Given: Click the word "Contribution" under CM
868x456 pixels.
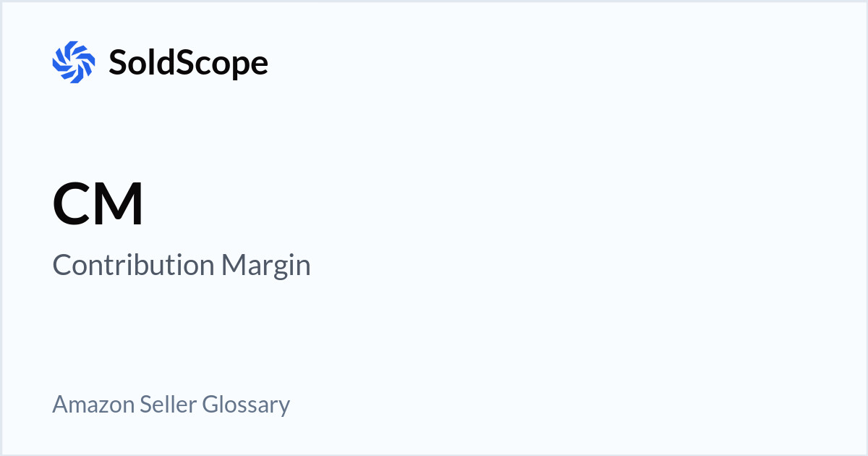Looking at the screenshot, I should [134, 266].
